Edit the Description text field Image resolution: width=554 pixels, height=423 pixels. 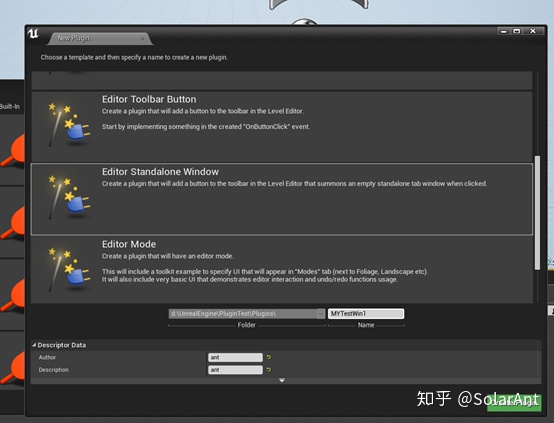coord(235,370)
